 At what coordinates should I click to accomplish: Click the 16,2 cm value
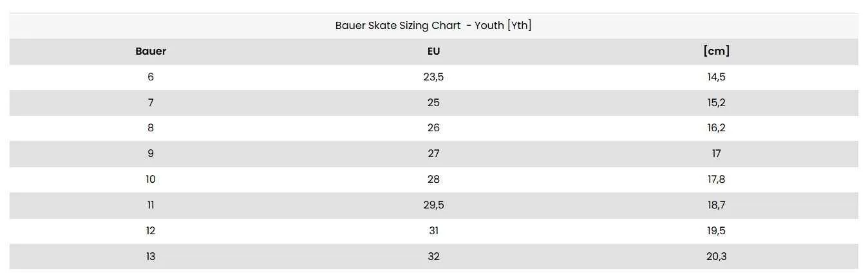pyautogui.click(x=716, y=128)
